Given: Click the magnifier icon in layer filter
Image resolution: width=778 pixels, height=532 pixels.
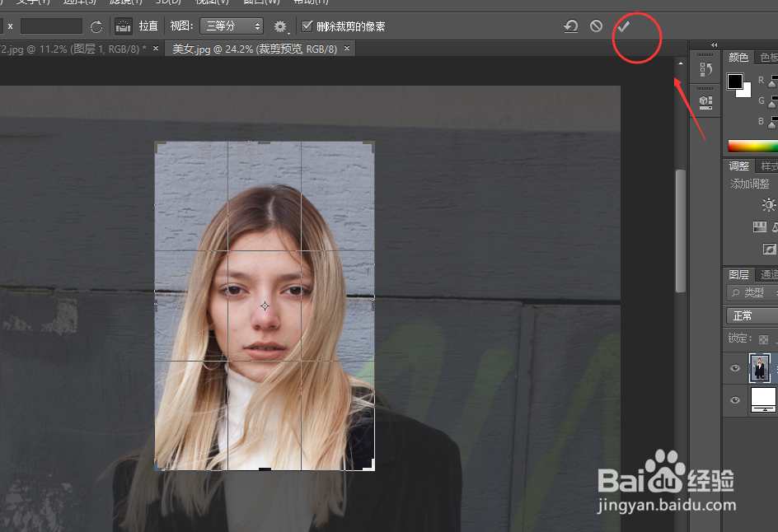Looking at the screenshot, I should pyautogui.click(x=736, y=292).
